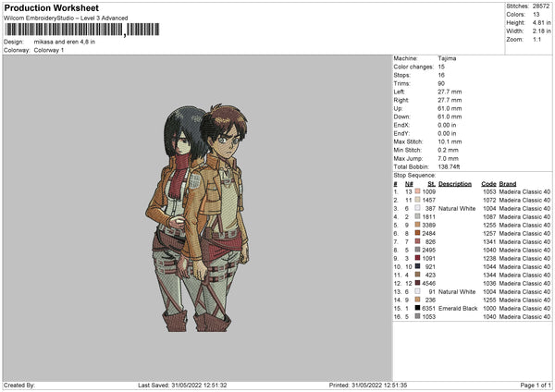Click the 'Colorway 1' value
555x392 pixels.
click(x=49, y=50)
